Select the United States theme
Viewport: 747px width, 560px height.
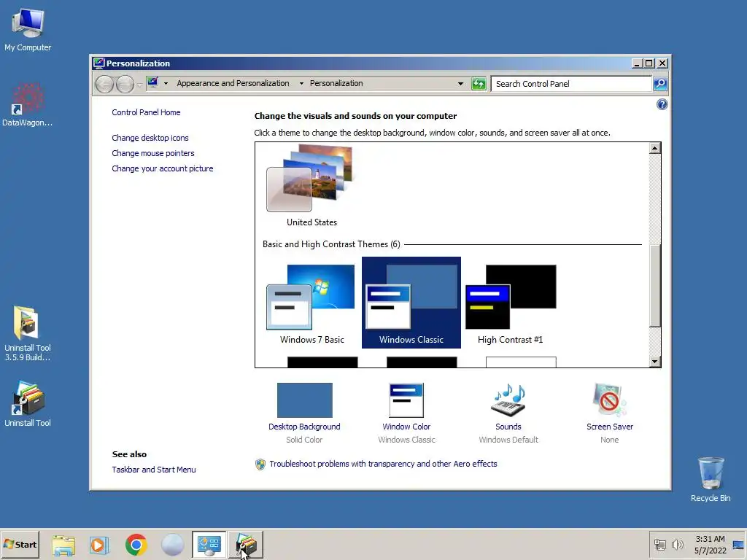click(x=311, y=186)
